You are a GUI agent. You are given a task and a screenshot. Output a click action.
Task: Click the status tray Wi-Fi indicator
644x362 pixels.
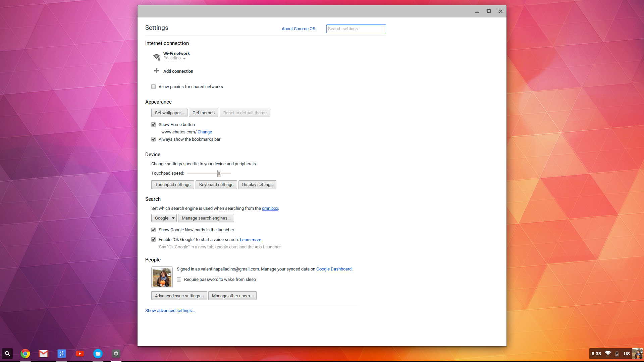pos(607,354)
